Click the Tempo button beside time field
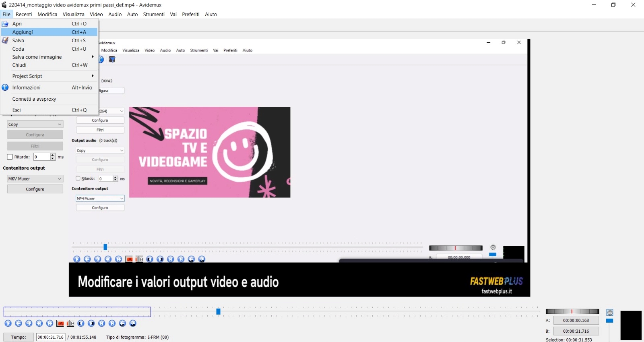This screenshot has width=644, height=342. pos(19,337)
